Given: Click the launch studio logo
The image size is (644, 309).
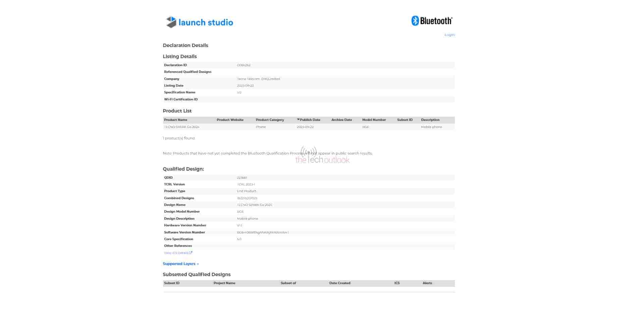Looking at the screenshot, I should [199, 22].
